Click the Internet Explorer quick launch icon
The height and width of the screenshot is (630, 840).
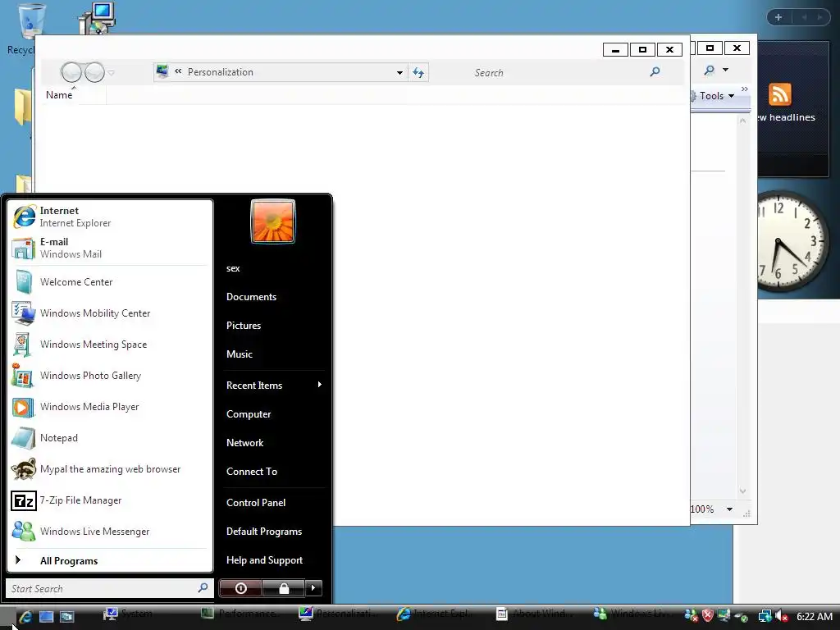(x=25, y=617)
